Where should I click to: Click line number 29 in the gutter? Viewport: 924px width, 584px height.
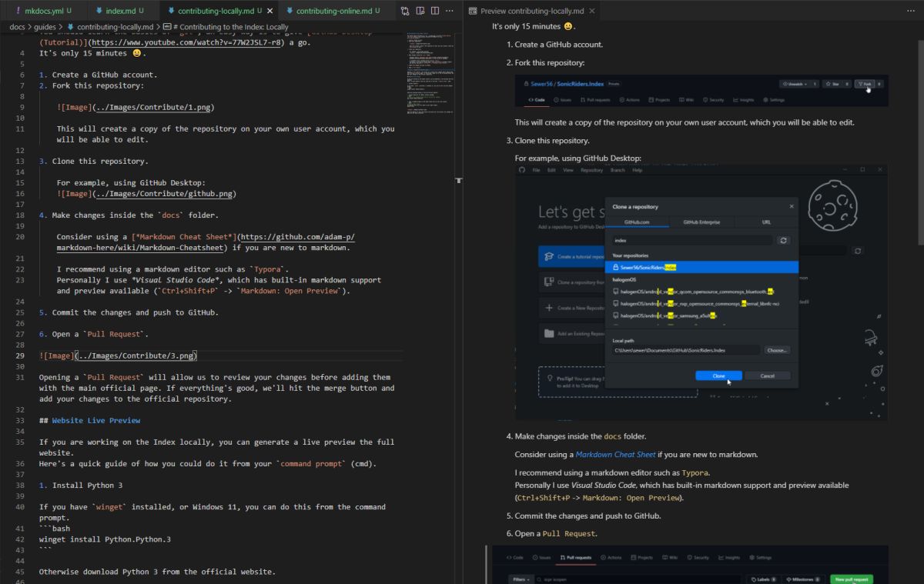pos(22,355)
